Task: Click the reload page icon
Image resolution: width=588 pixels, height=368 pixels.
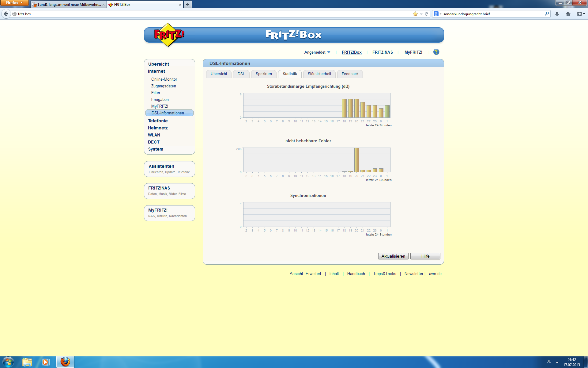Action: (x=426, y=14)
